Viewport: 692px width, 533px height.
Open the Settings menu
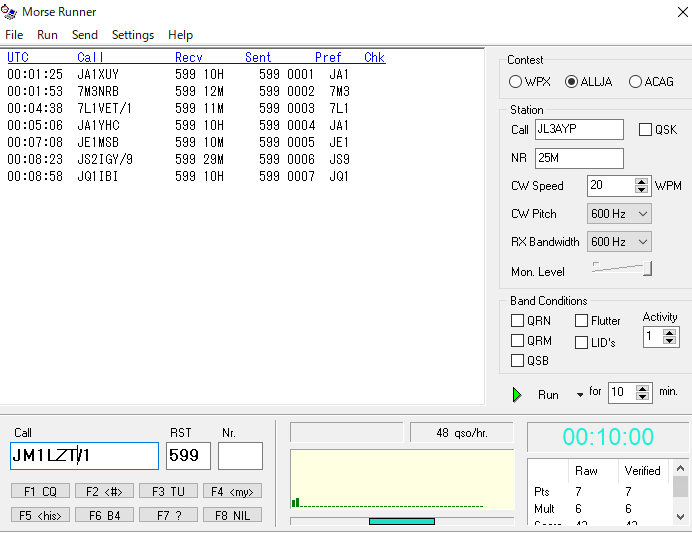[133, 35]
